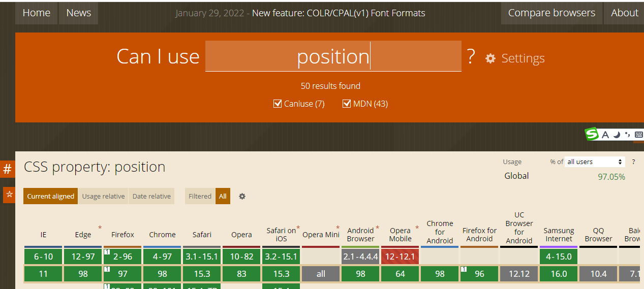644x289 pixels.
Task: Click the question mark beside all users
Action: pyautogui.click(x=633, y=162)
